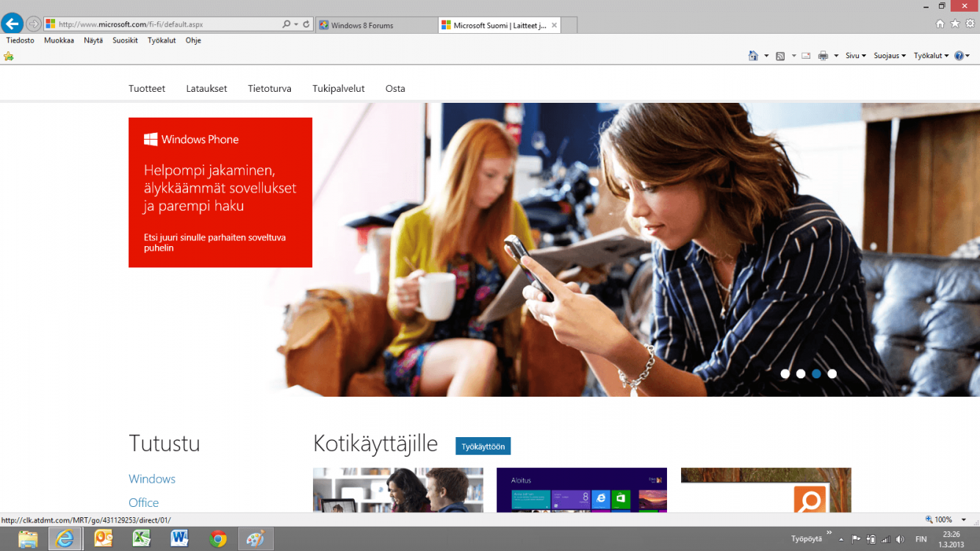Expand the Home button dropdown arrow
This screenshot has height=551, width=980.
(766, 56)
